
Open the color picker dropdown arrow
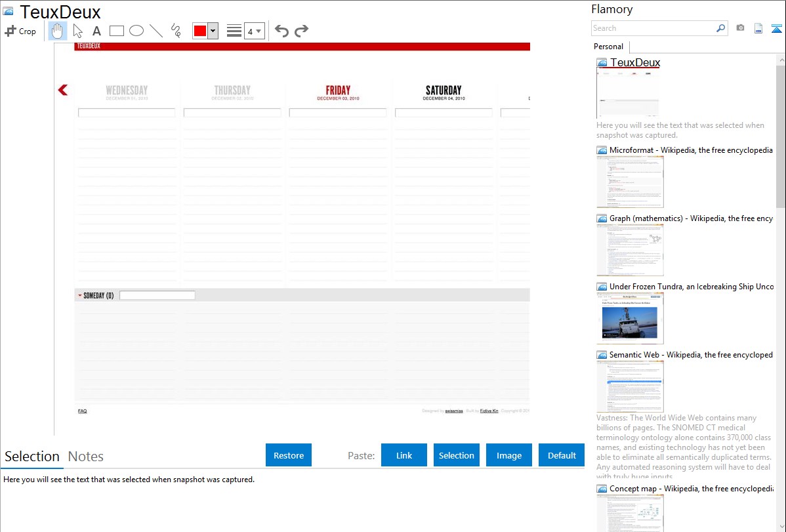pyautogui.click(x=213, y=31)
